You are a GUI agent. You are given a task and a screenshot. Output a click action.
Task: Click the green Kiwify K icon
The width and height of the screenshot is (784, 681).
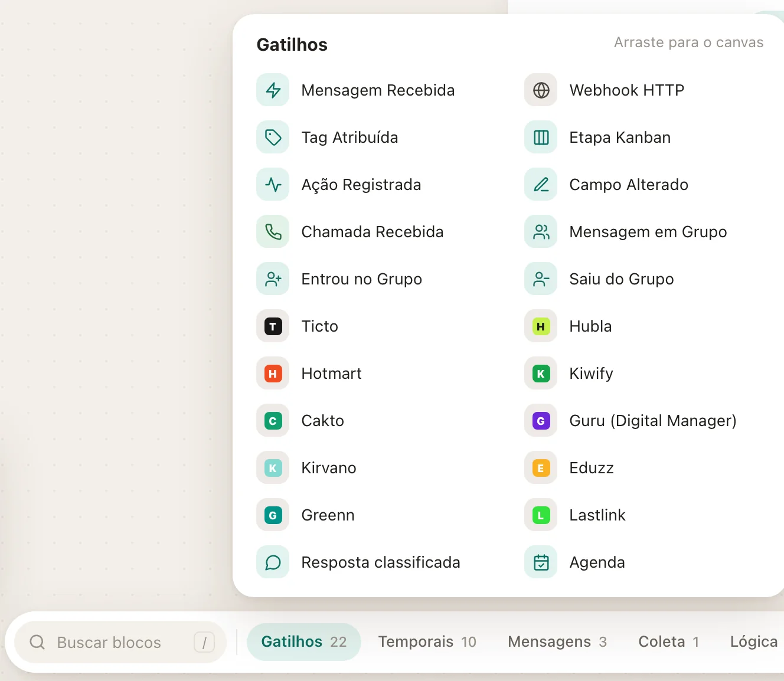pos(541,374)
